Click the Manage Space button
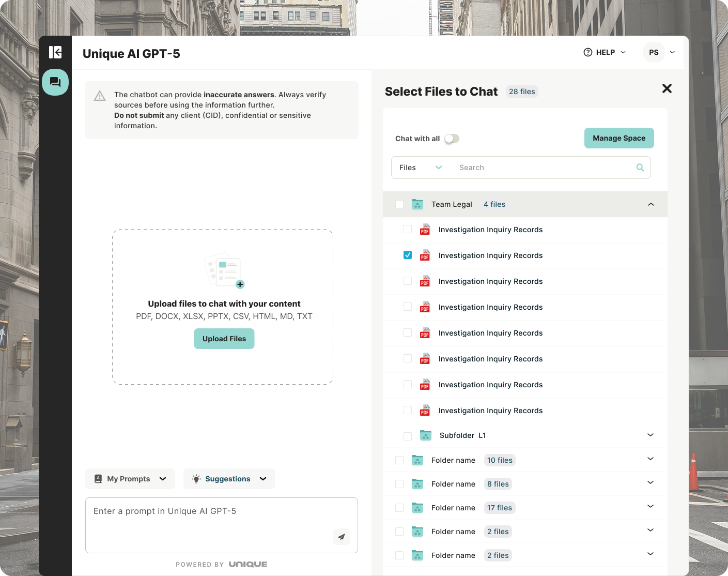The height and width of the screenshot is (576, 728). point(619,138)
